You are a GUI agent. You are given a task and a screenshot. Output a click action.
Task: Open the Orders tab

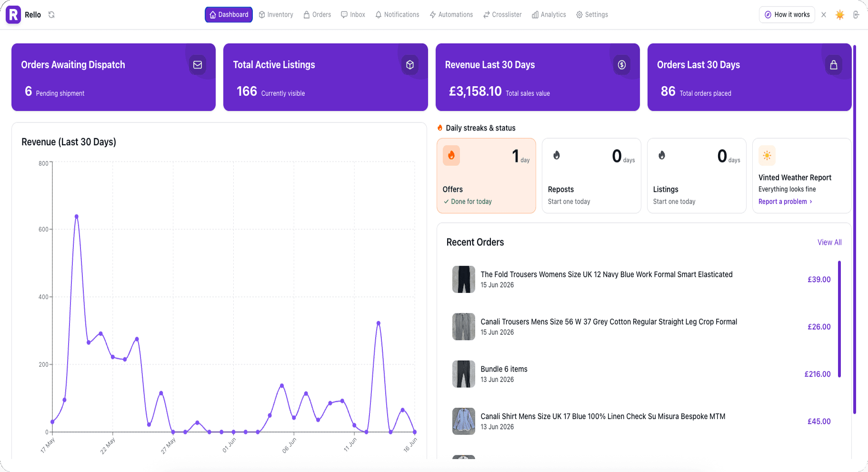point(317,15)
